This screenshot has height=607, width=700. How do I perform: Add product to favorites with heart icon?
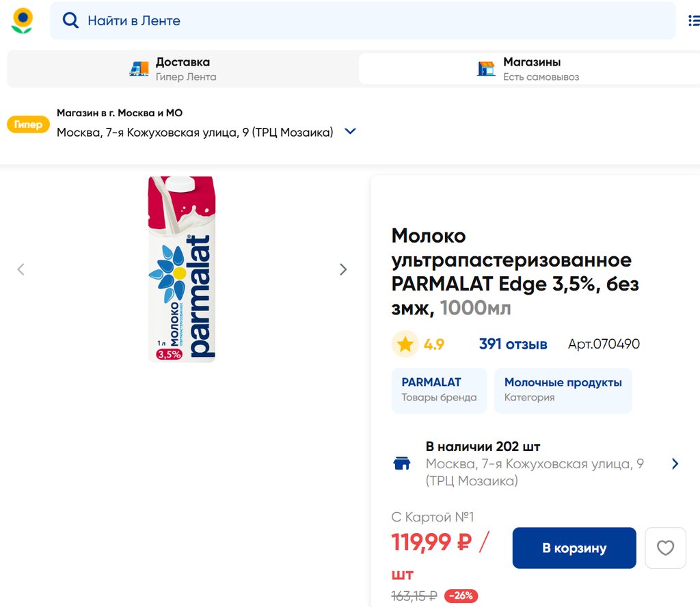pyautogui.click(x=665, y=548)
